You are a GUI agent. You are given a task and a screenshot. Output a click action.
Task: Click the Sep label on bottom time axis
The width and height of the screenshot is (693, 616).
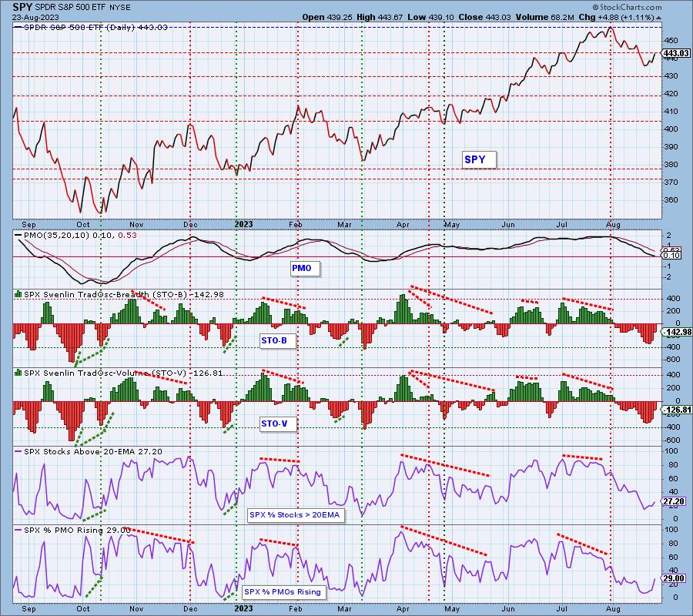28,609
